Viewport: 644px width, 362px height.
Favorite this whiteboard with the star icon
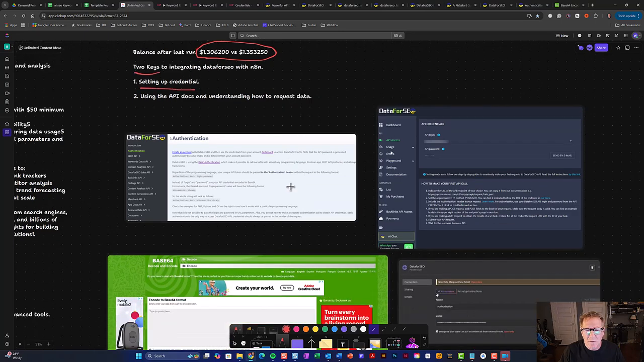[618, 48]
